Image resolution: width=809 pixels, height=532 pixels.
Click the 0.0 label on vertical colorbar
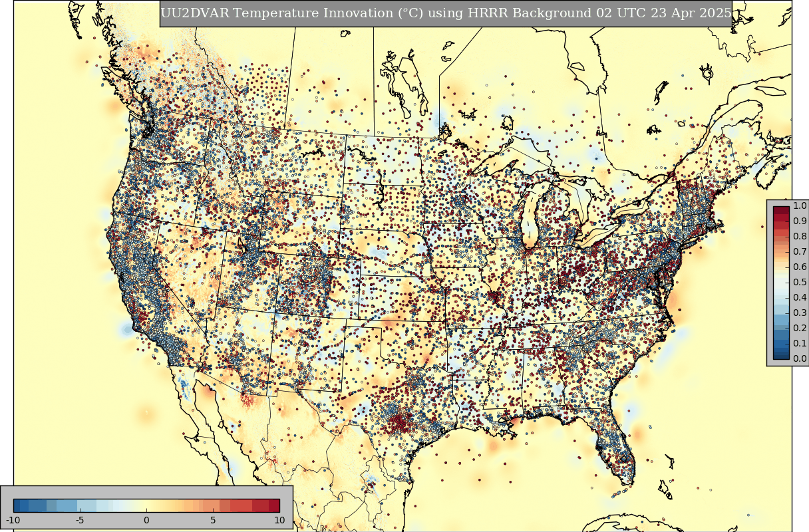800,359
